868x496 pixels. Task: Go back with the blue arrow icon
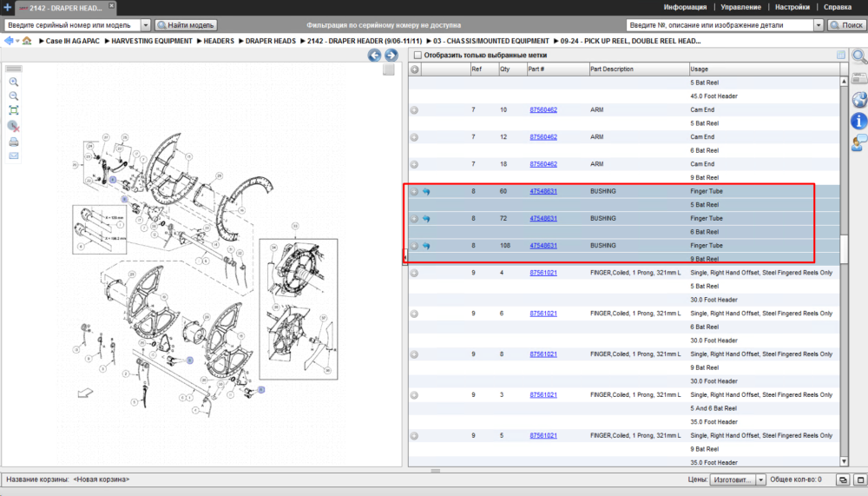tap(9, 41)
